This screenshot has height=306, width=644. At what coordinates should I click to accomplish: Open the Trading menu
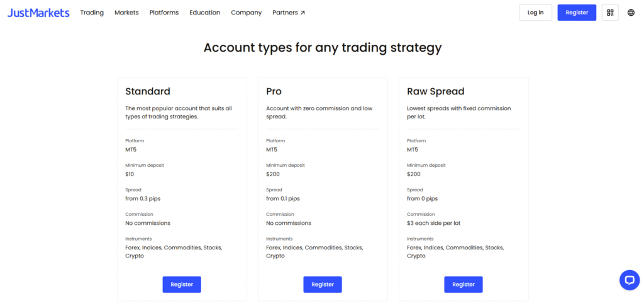click(x=92, y=13)
